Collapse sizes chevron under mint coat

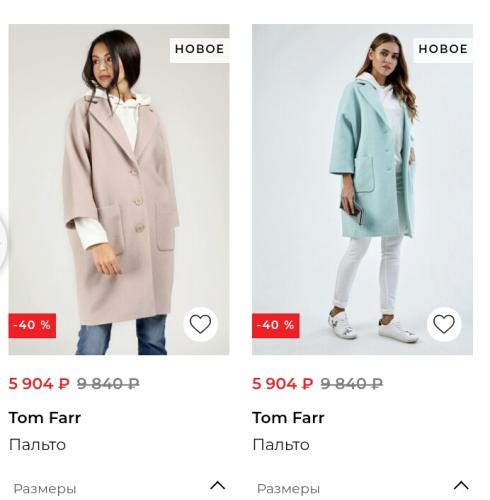coord(461,486)
